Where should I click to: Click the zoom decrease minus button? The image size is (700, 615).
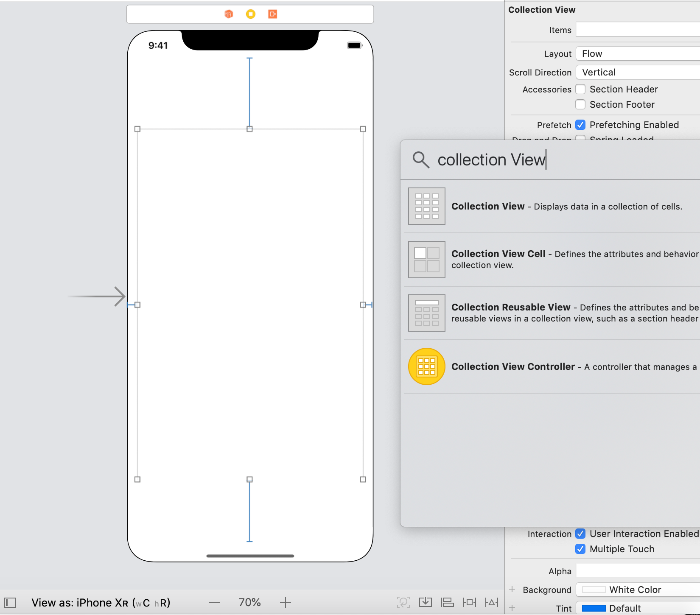click(215, 602)
